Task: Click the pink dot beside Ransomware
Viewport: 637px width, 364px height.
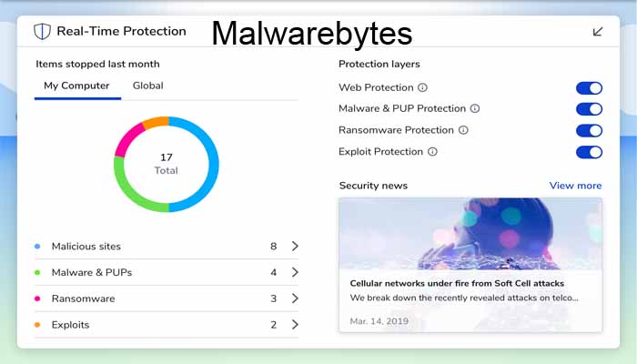Action: [x=37, y=298]
